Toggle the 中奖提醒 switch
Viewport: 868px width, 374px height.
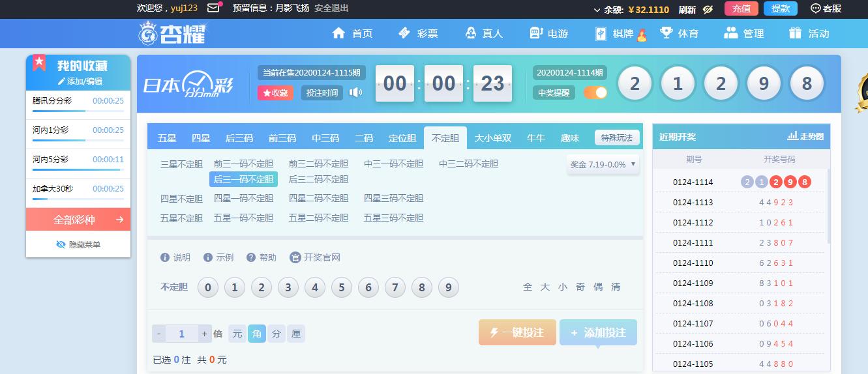595,93
